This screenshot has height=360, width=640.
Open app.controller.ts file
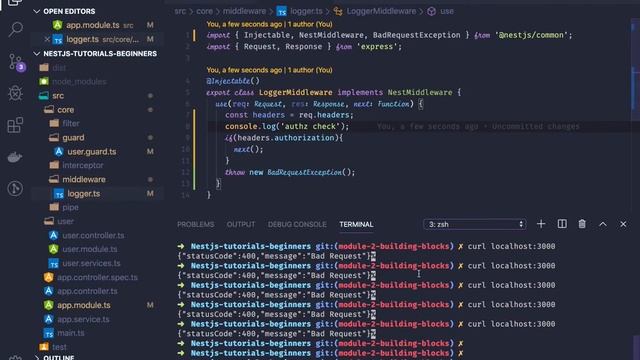[x=87, y=291]
